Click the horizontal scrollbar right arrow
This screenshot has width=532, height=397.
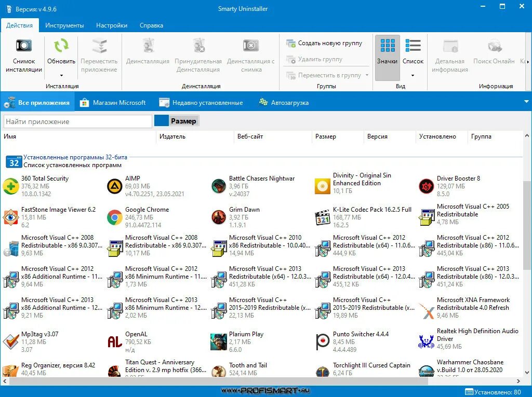pyautogui.click(x=518, y=381)
